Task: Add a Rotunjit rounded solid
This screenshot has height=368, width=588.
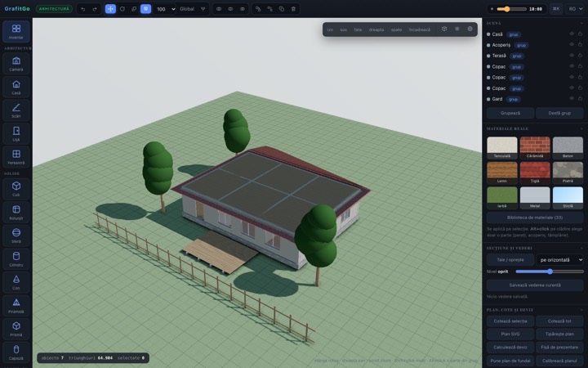Action: [x=16, y=212]
